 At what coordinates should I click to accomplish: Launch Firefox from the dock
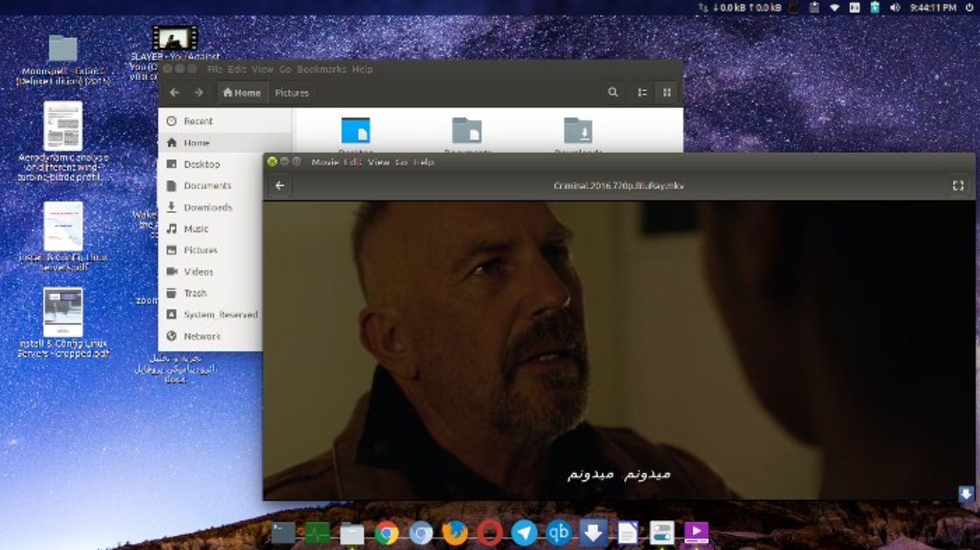(455, 534)
